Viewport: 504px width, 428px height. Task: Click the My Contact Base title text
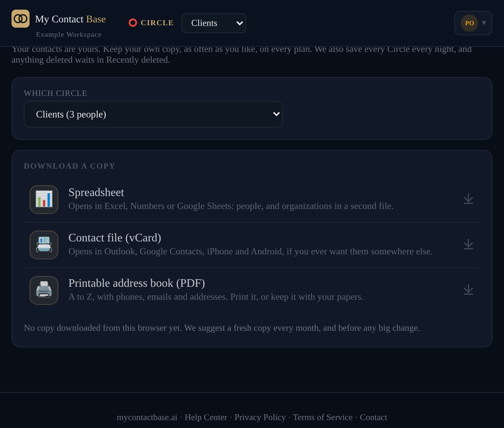71,19
